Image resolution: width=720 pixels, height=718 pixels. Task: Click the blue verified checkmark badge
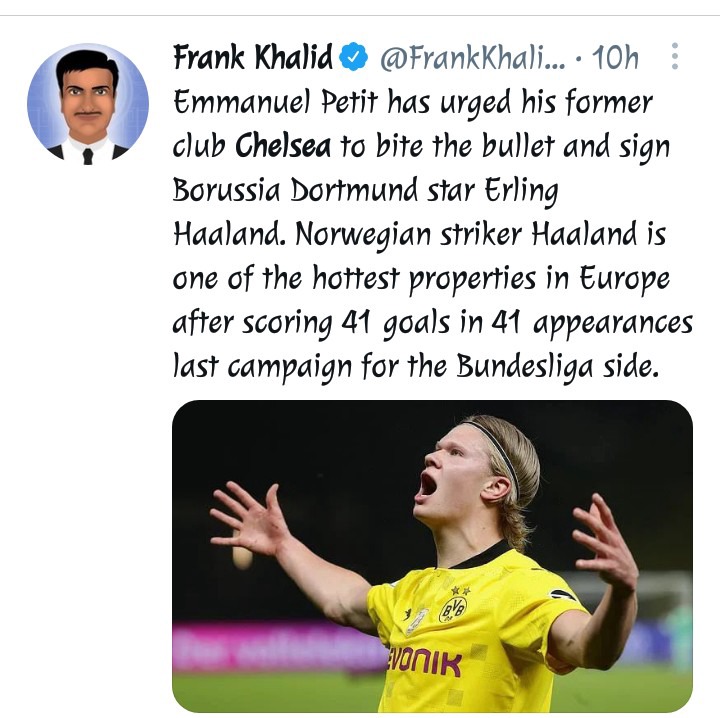[x=354, y=58]
